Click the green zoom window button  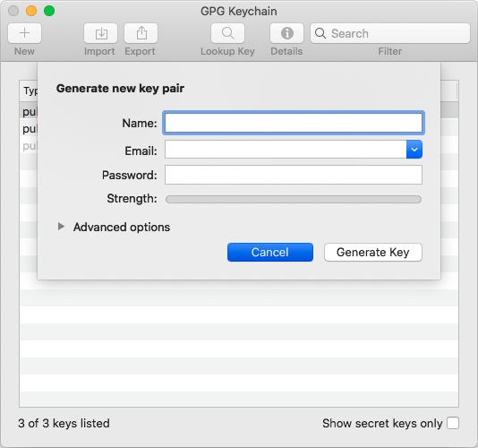(49, 11)
